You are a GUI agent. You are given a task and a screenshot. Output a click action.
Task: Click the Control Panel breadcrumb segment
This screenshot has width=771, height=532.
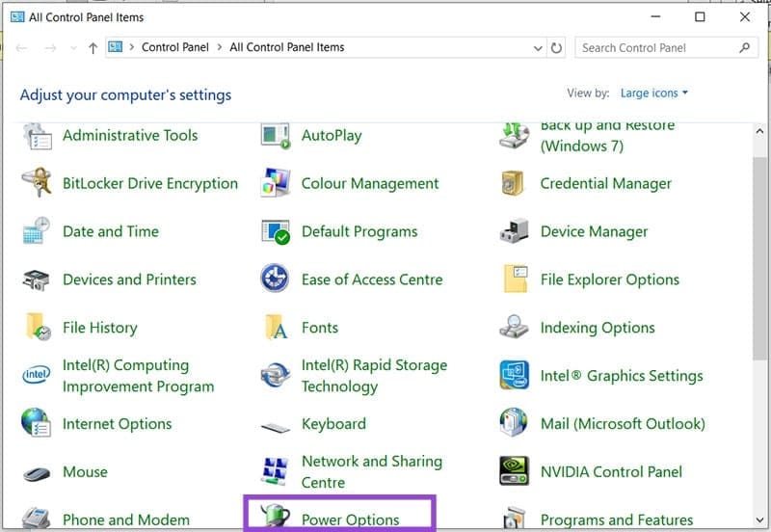[174, 47]
